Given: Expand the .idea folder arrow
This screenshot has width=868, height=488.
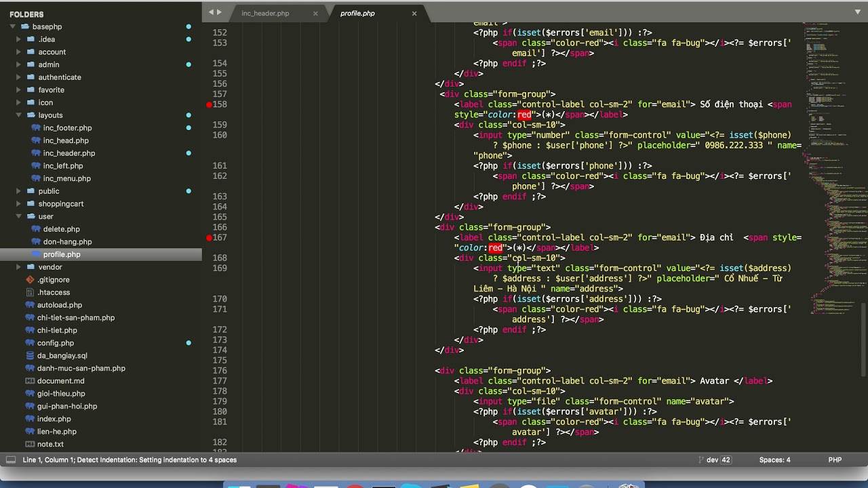Looking at the screenshot, I should [x=19, y=39].
